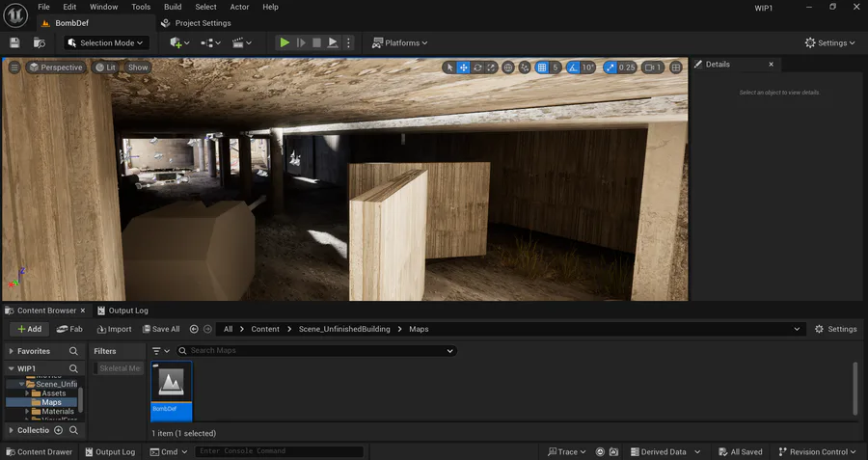Expand the Materials folder in tree

(x=27, y=412)
